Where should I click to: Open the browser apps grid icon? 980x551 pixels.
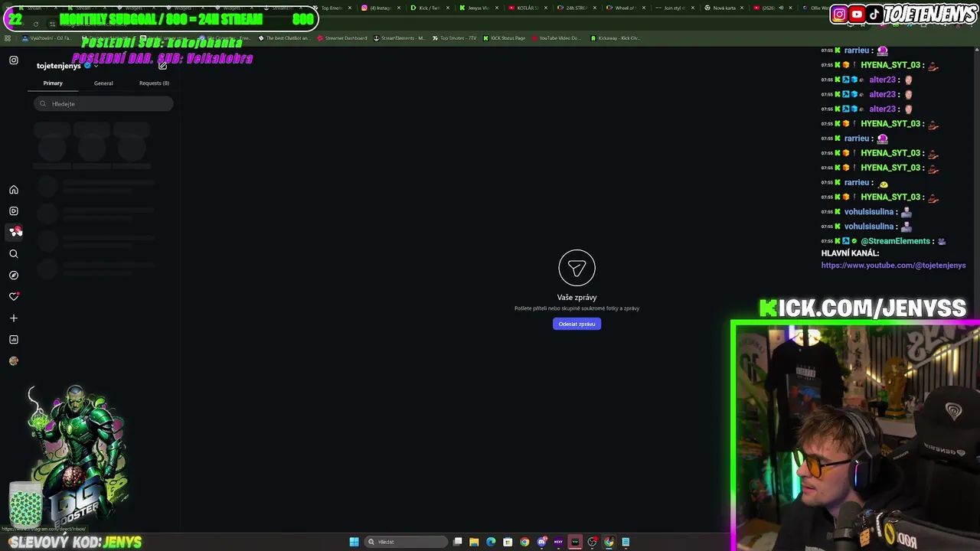coord(8,38)
